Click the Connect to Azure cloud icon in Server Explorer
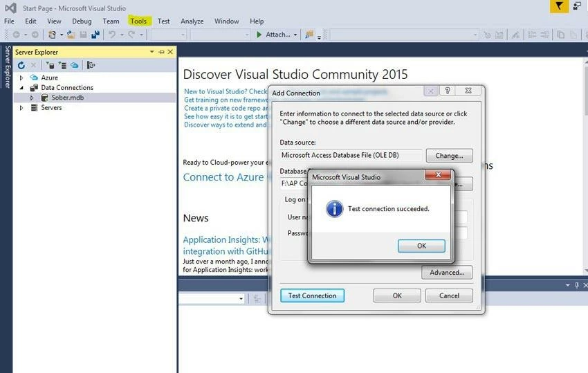This screenshot has height=373, width=588. 75,65
